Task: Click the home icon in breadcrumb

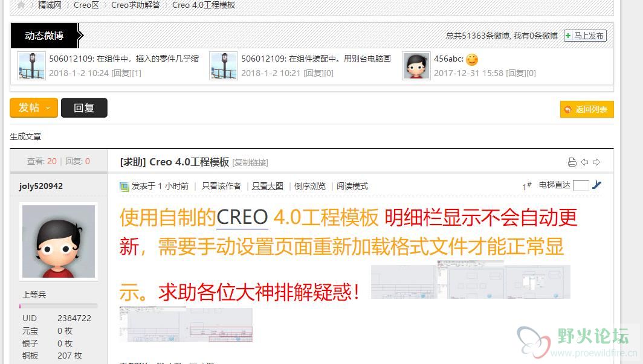Action: pos(21,5)
